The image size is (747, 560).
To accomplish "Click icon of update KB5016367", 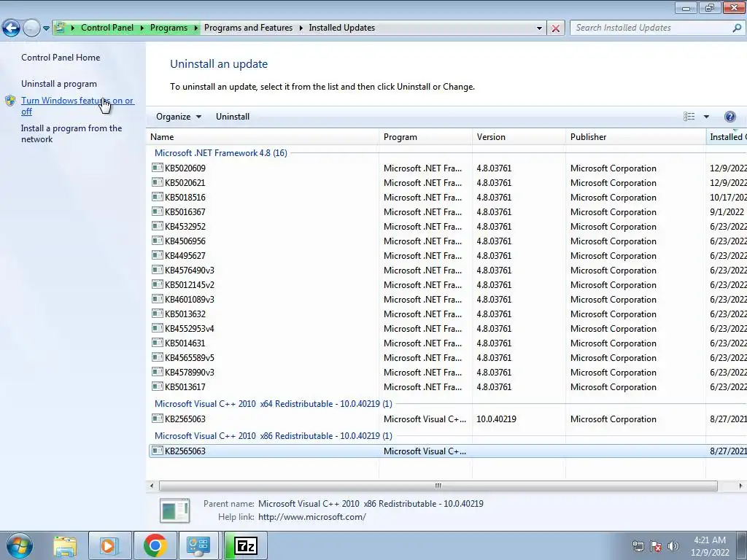I will (x=158, y=211).
